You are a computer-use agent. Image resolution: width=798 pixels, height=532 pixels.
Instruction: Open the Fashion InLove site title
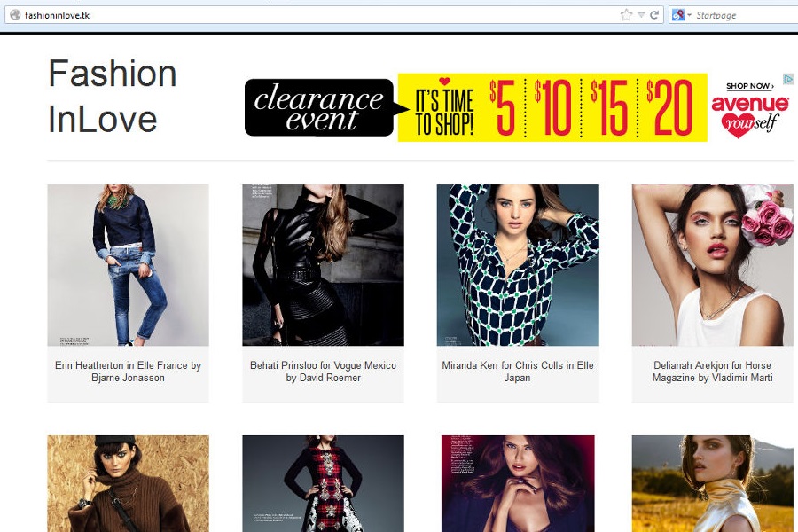(x=113, y=97)
